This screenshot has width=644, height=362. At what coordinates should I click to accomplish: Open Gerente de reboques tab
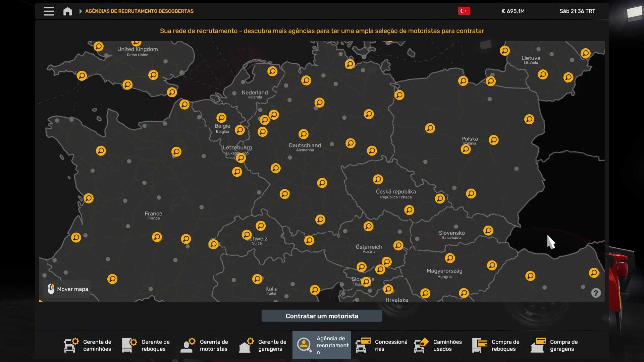coord(146,345)
